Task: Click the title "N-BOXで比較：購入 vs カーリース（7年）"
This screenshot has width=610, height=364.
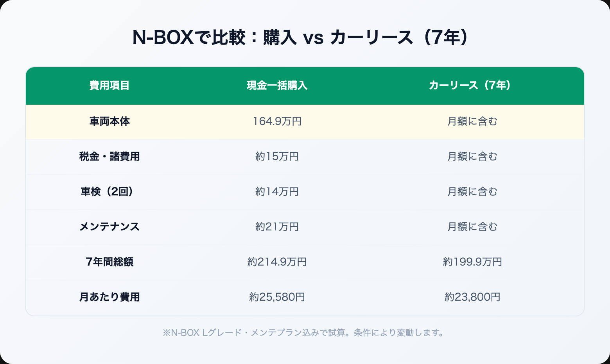Action: click(300, 38)
